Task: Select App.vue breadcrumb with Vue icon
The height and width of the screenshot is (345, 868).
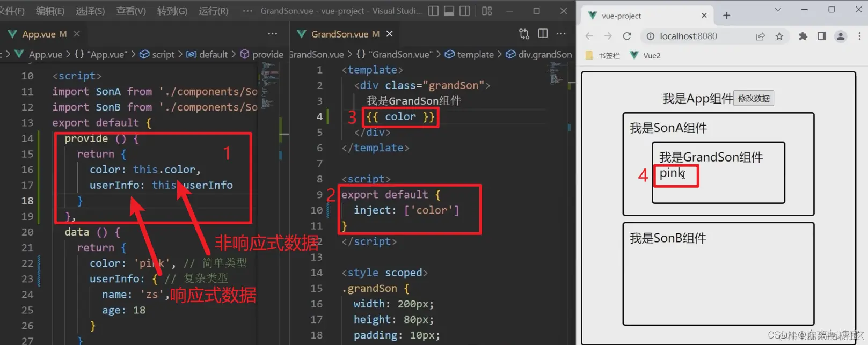Action: [x=39, y=54]
